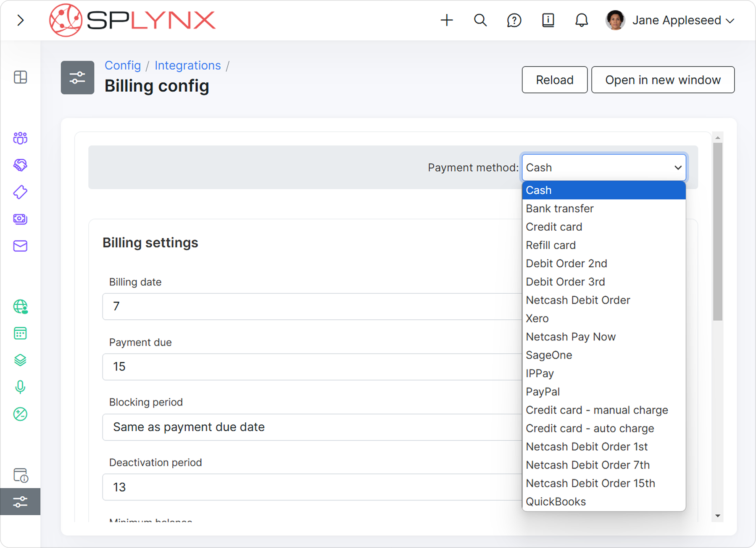Click the Reload button
This screenshot has height=548, width=756.
coord(554,80)
